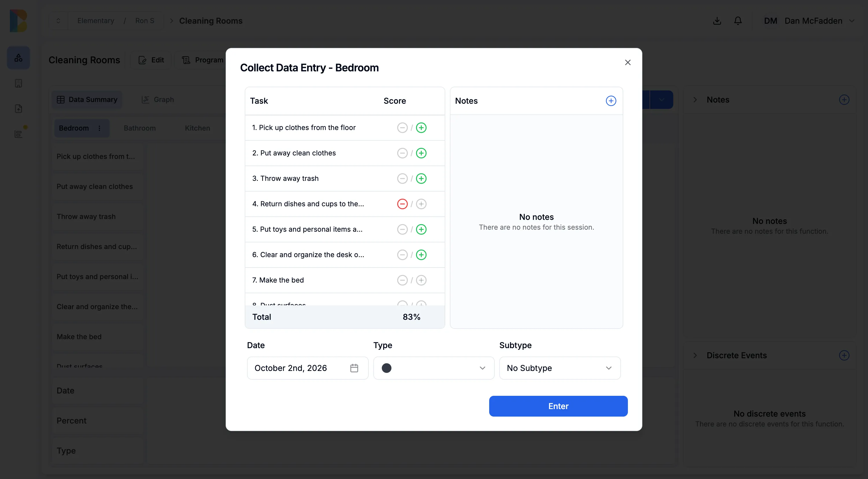This screenshot has width=868, height=479.
Task: Expand the Dan McFadden user menu
Action: 809,21
